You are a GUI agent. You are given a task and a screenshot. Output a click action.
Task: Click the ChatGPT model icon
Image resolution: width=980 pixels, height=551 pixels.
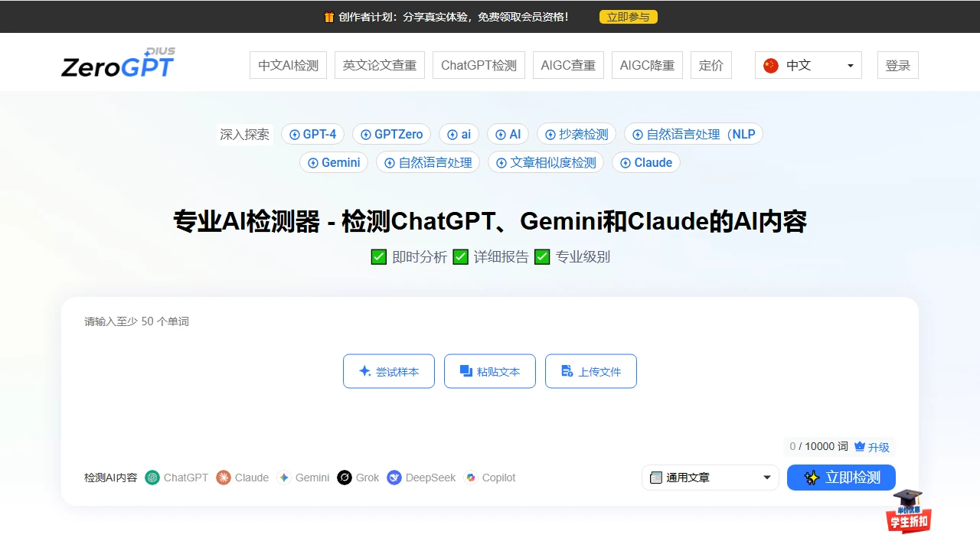[x=152, y=478]
